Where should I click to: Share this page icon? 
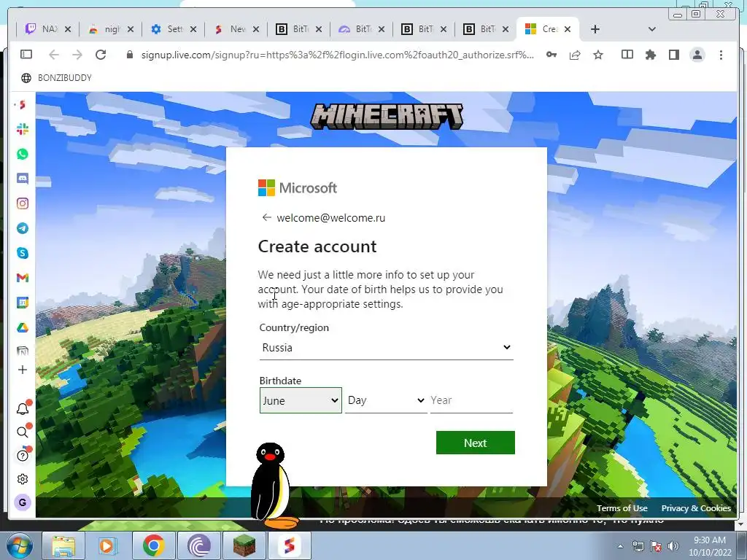coord(575,55)
